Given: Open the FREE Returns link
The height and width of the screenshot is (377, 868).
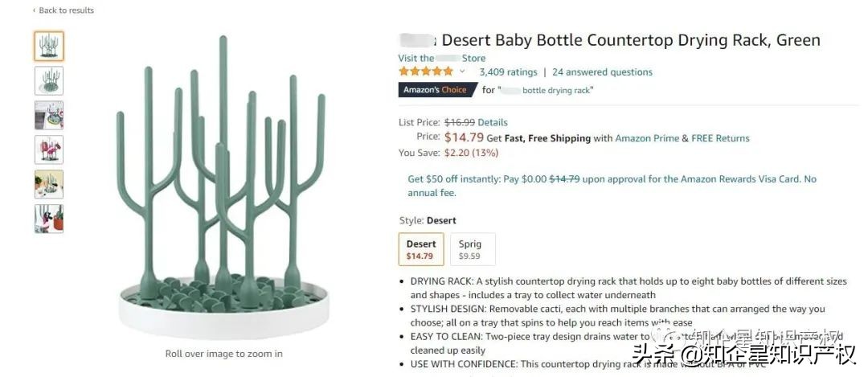Looking at the screenshot, I should point(720,138).
